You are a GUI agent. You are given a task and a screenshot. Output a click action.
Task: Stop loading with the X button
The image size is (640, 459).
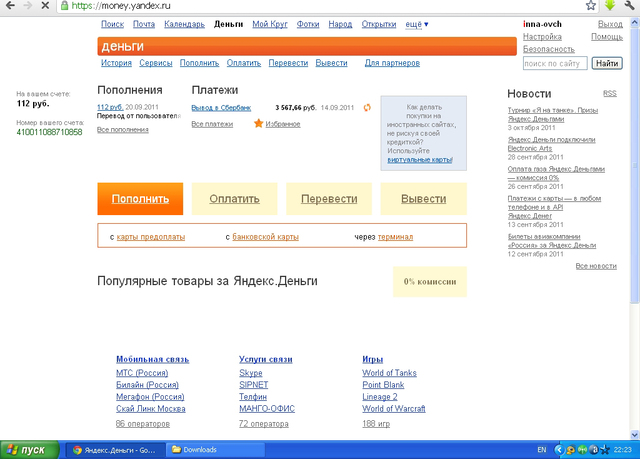pos(45,5)
